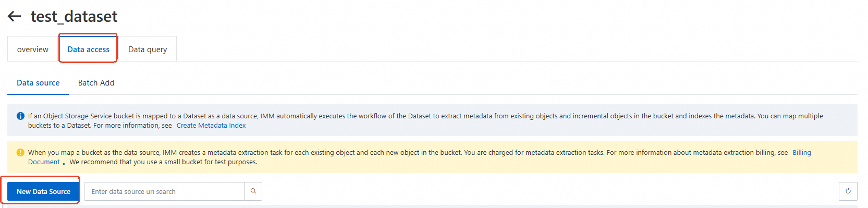Select the Data access tab
This screenshot has height=208, width=868.
coord(88,49)
